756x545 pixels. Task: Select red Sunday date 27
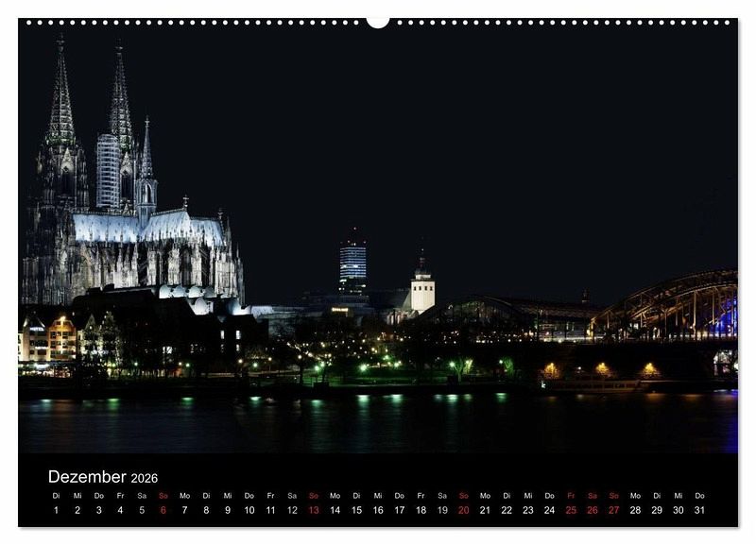click(614, 510)
